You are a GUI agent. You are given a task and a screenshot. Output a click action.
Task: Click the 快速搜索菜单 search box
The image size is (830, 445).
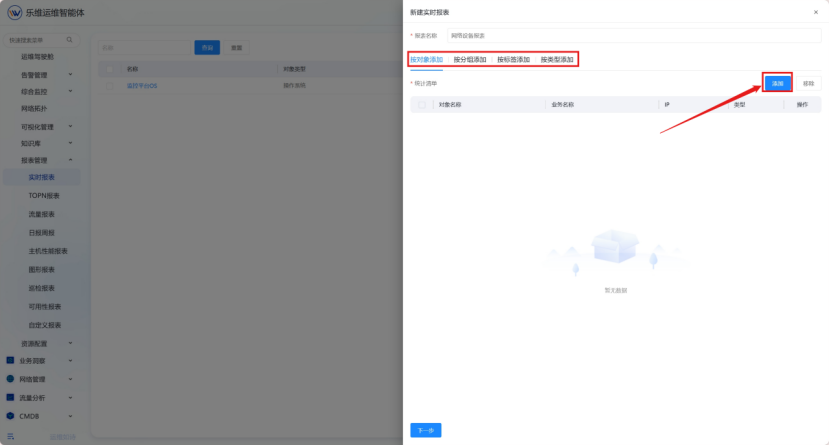(x=41, y=40)
